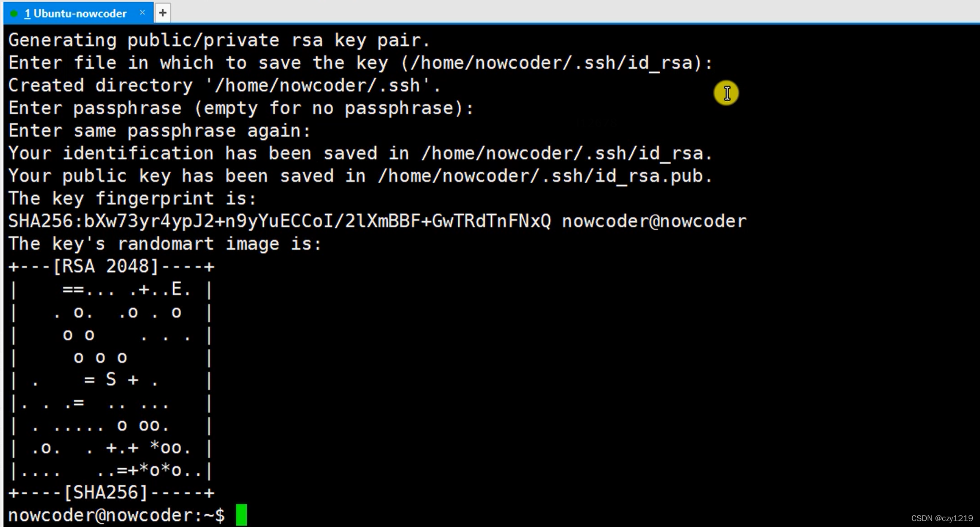Click the 'Enter passphrase' prompt line
The image size is (980, 527).
[241, 108]
